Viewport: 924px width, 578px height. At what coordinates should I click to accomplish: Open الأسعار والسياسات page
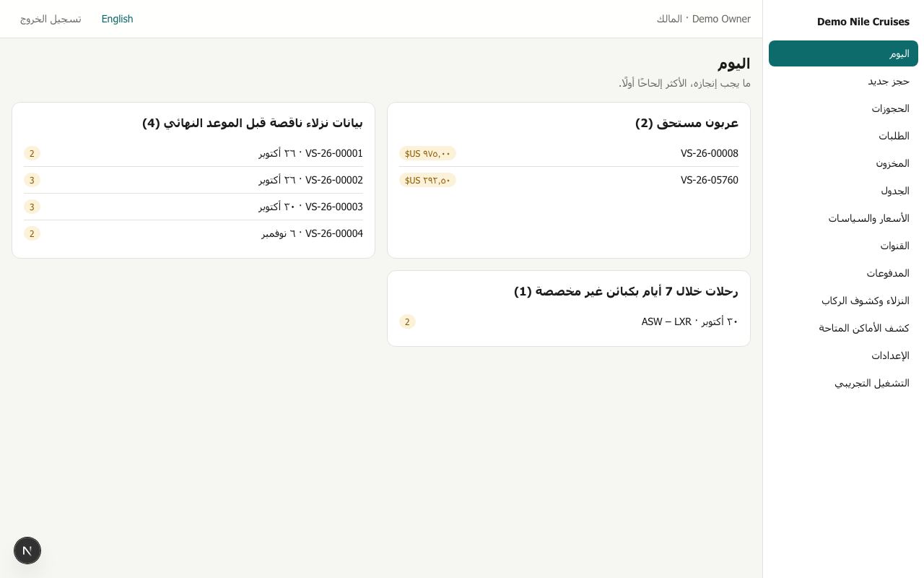(x=843, y=218)
